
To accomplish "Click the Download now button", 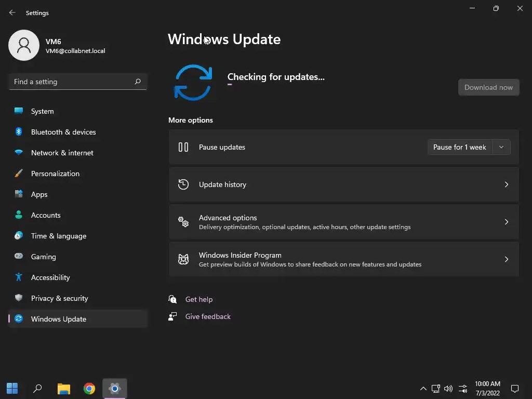I will tap(488, 87).
